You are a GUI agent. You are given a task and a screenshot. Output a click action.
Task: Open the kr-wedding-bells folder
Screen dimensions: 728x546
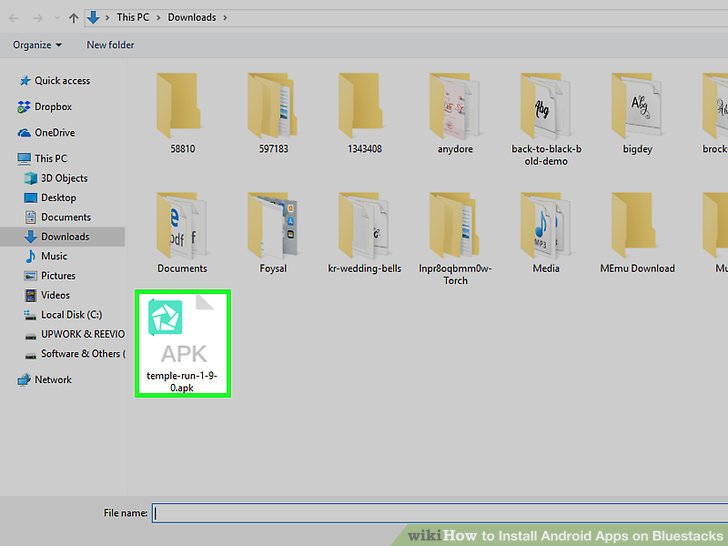click(x=363, y=226)
